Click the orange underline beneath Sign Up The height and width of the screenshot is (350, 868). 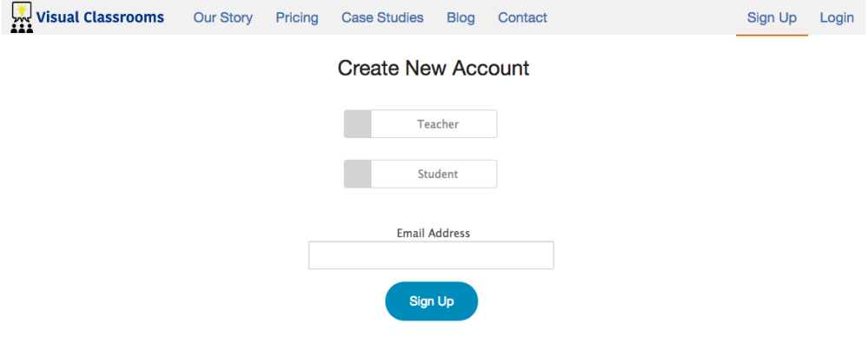(772, 35)
